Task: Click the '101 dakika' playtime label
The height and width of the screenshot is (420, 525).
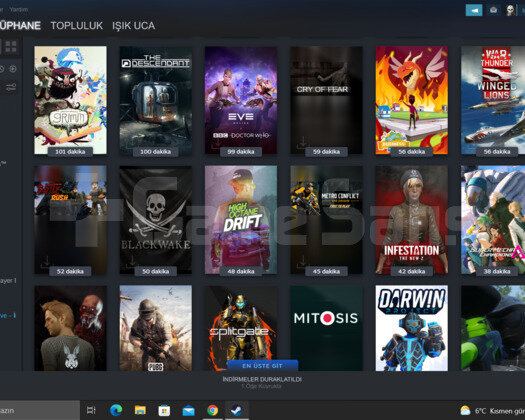Action: 70,152
